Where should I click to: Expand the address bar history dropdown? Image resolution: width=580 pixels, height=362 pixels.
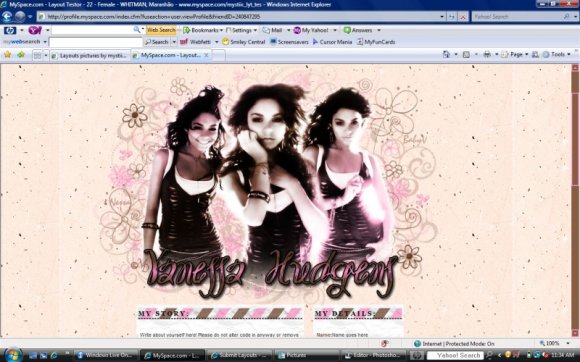click(442, 17)
